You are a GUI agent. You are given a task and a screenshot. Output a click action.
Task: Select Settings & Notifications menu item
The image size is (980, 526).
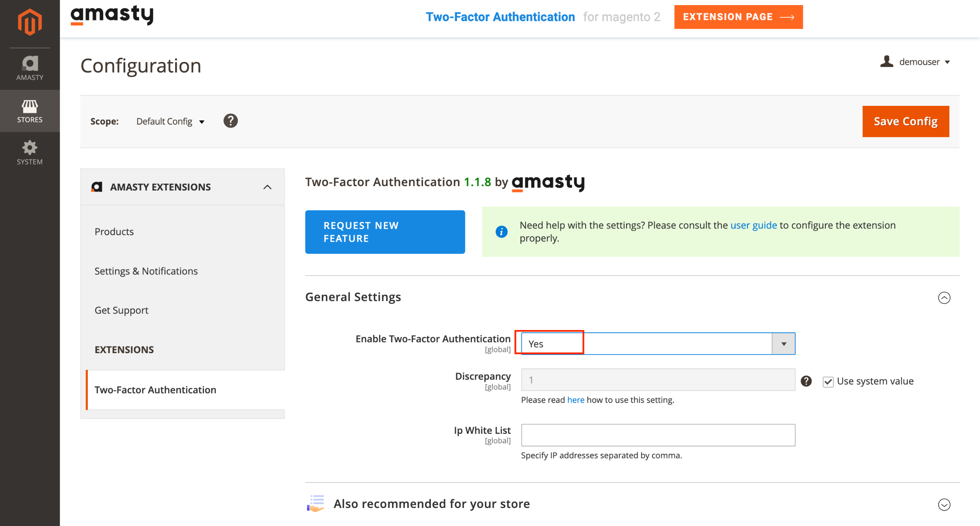[146, 271]
